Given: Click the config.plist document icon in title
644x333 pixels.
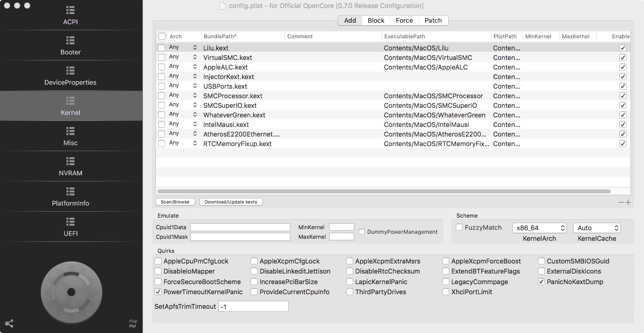Looking at the screenshot, I should click(x=223, y=6).
